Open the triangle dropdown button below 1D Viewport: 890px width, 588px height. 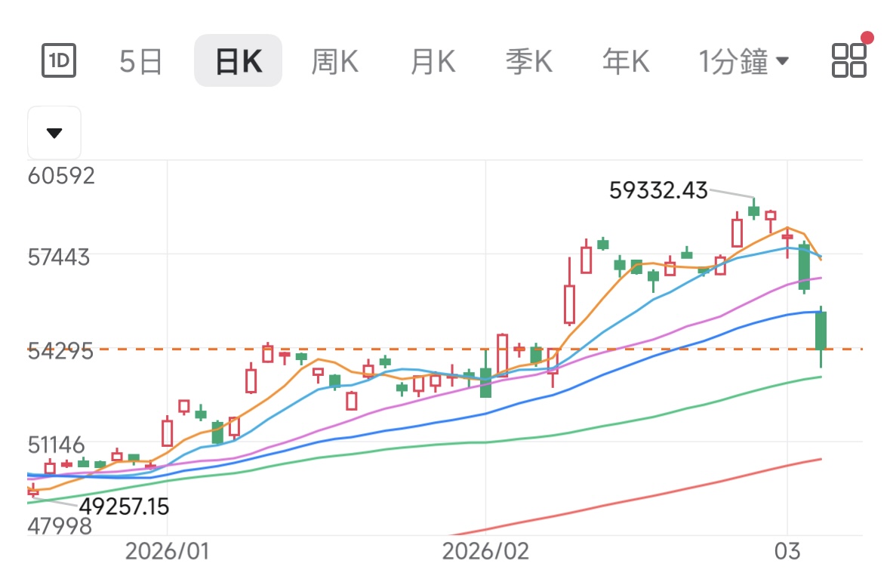coord(54,133)
